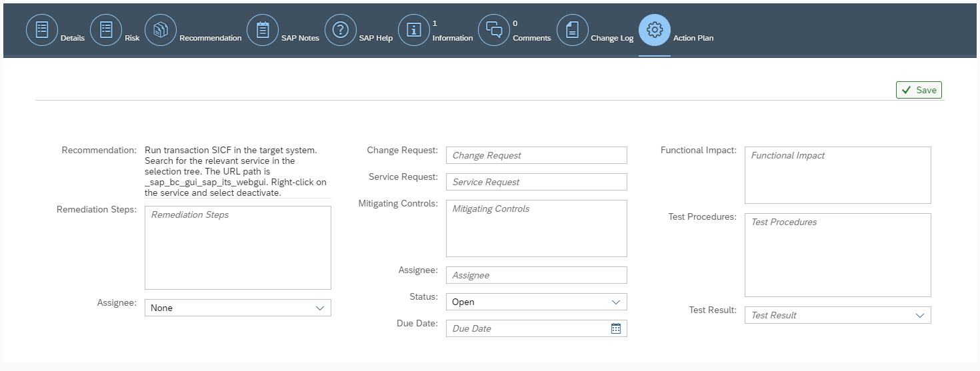
Task: Open the Details tab icon
Action: [42, 30]
